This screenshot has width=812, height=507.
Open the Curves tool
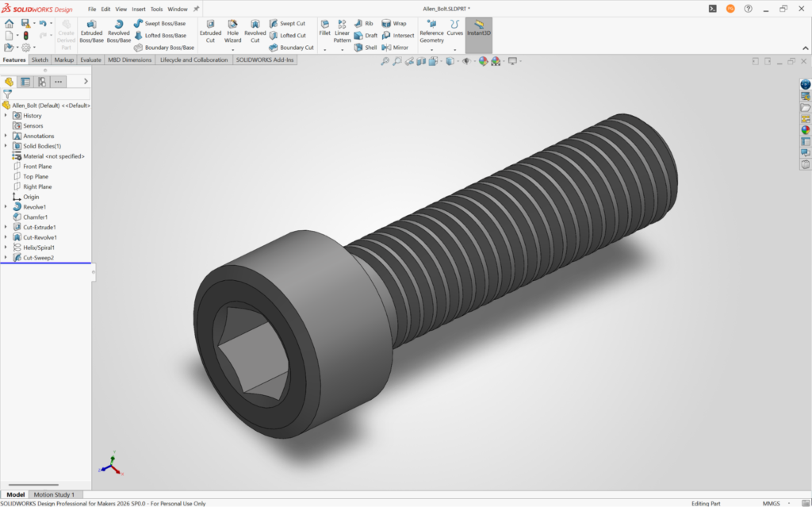(x=454, y=29)
